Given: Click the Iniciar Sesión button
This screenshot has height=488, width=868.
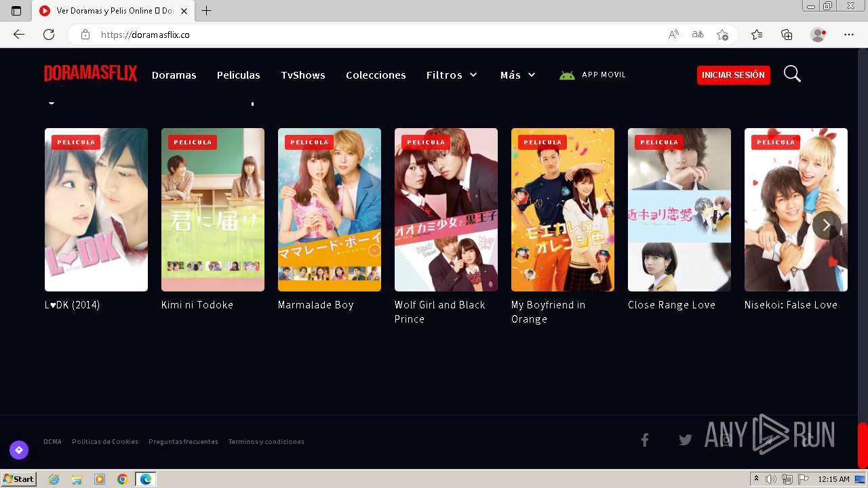Looking at the screenshot, I should 734,75.
